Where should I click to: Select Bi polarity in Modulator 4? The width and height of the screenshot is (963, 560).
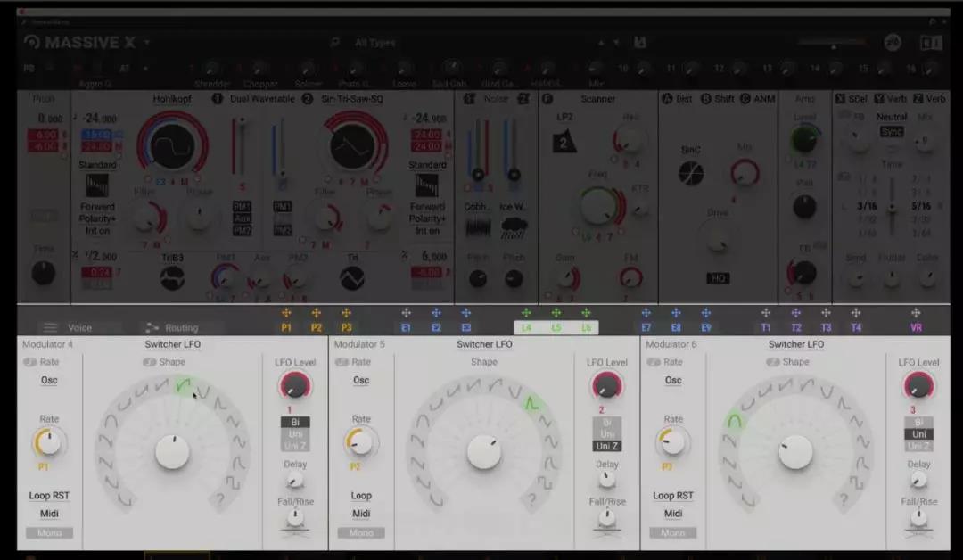295,423
